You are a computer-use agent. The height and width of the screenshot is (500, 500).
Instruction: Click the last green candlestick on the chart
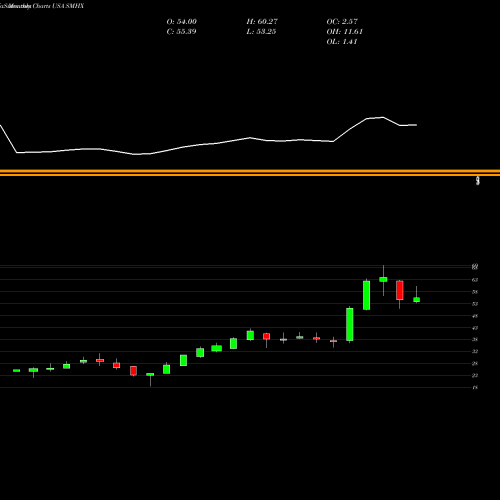416,300
